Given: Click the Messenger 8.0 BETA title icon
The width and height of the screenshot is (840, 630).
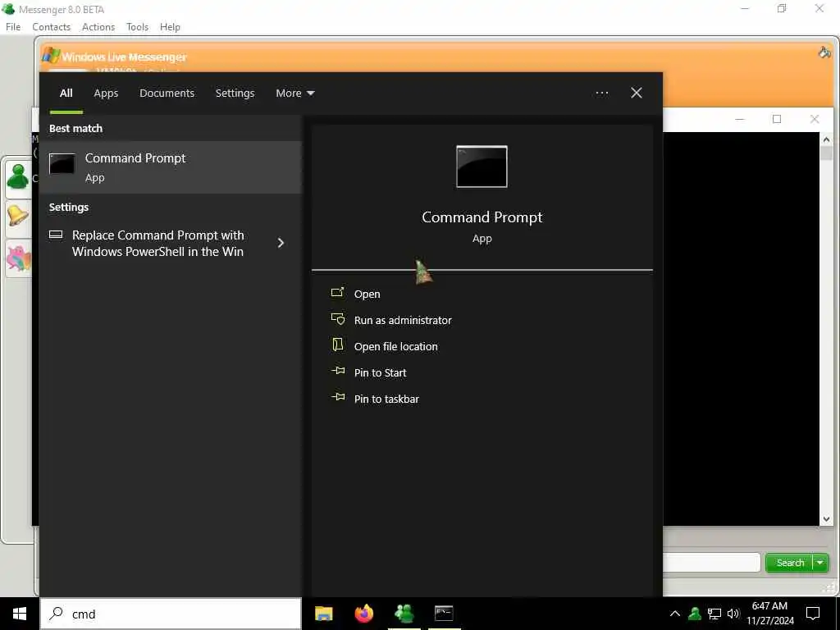Looking at the screenshot, I should tap(8, 9).
